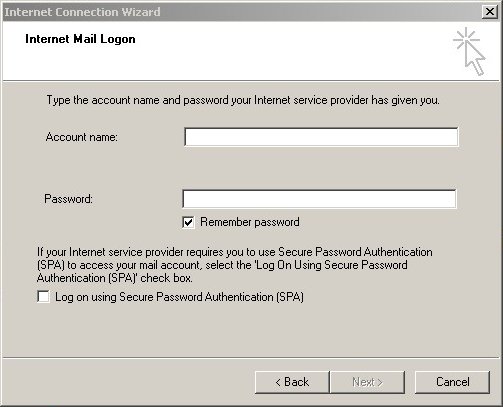Viewport: 503px width, 407px height.
Task: Select the Internet Mail Logon heading
Action: pyautogui.click(x=80, y=39)
